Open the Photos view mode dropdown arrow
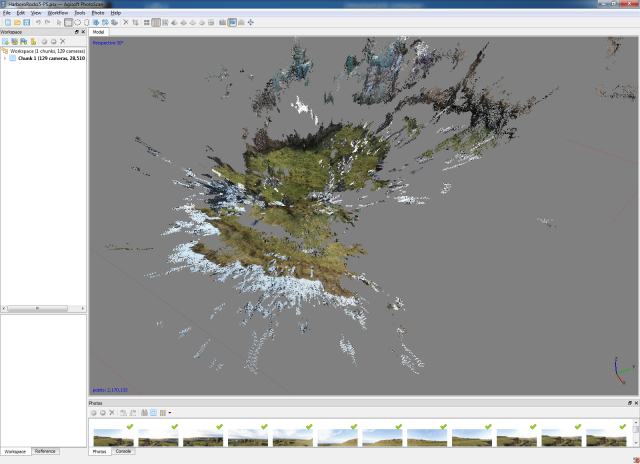The image size is (640, 464). click(x=169, y=413)
